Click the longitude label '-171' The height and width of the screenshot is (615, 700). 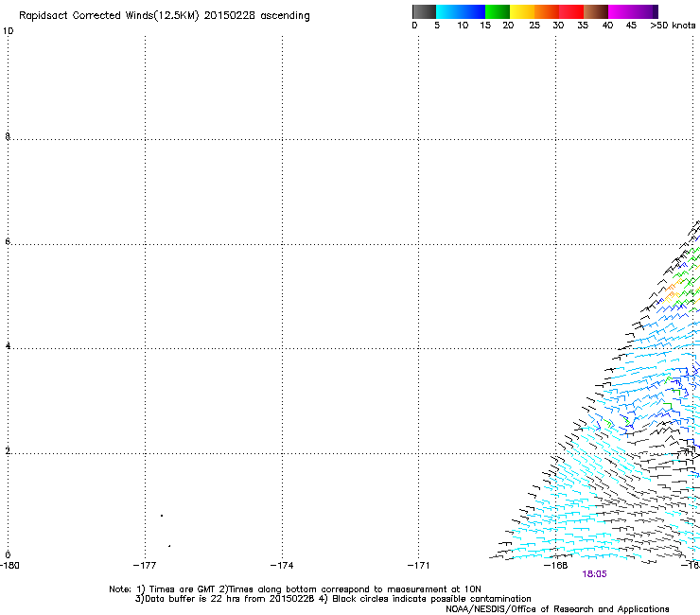click(x=419, y=566)
